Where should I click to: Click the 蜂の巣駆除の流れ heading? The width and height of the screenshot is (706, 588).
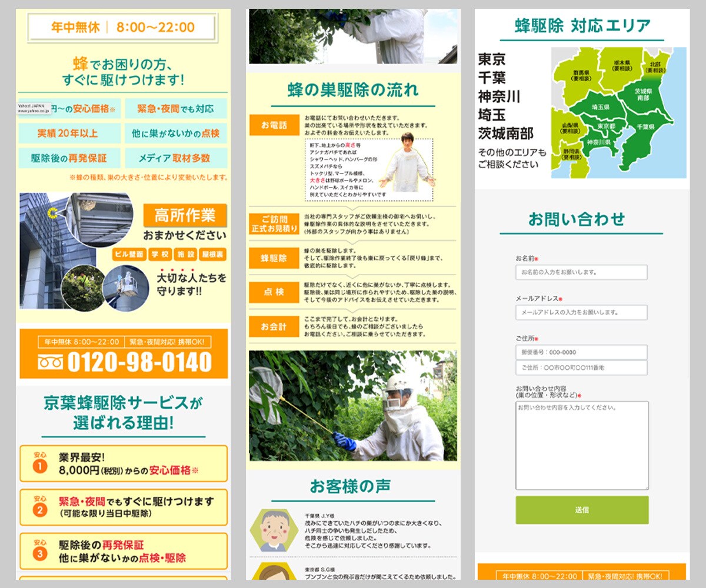click(353, 90)
